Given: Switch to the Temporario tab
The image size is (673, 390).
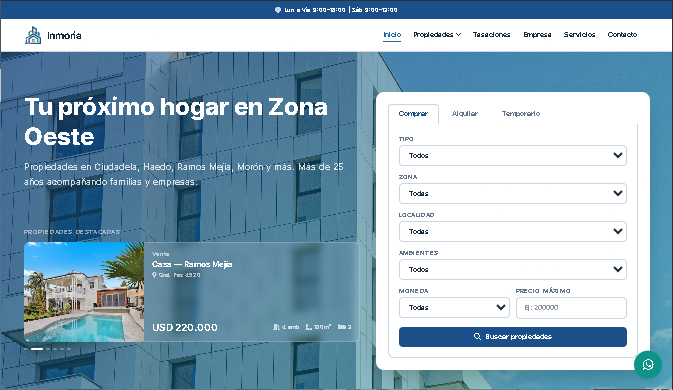Looking at the screenshot, I should click(521, 114).
